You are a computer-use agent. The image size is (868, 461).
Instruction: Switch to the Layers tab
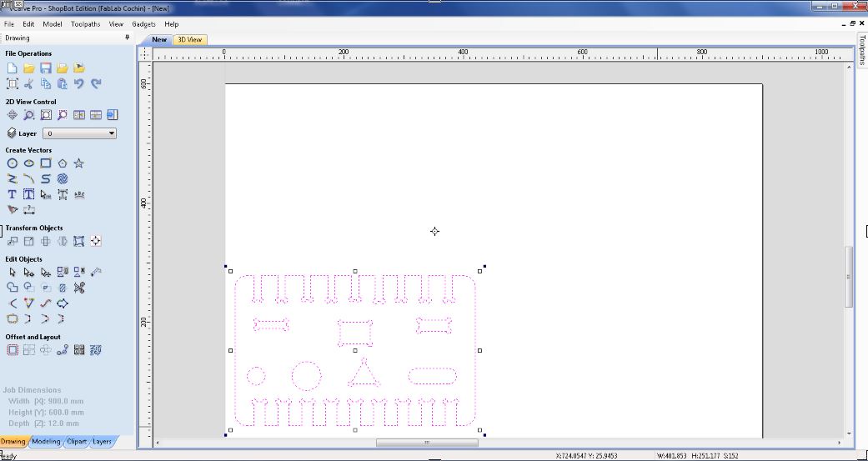tap(102, 442)
